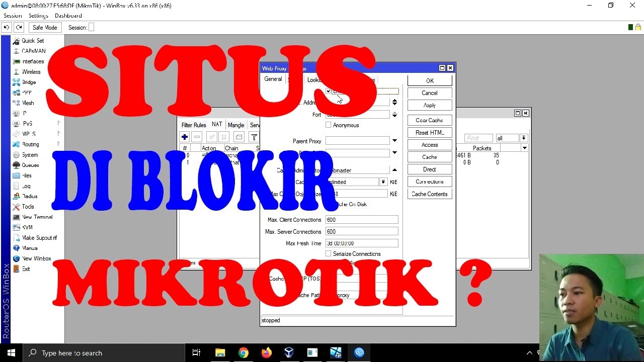This screenshot has height=362, width=644.
Task: Click the filter funnel icon in Firewall toolbar
Action: tap(254, 137)
